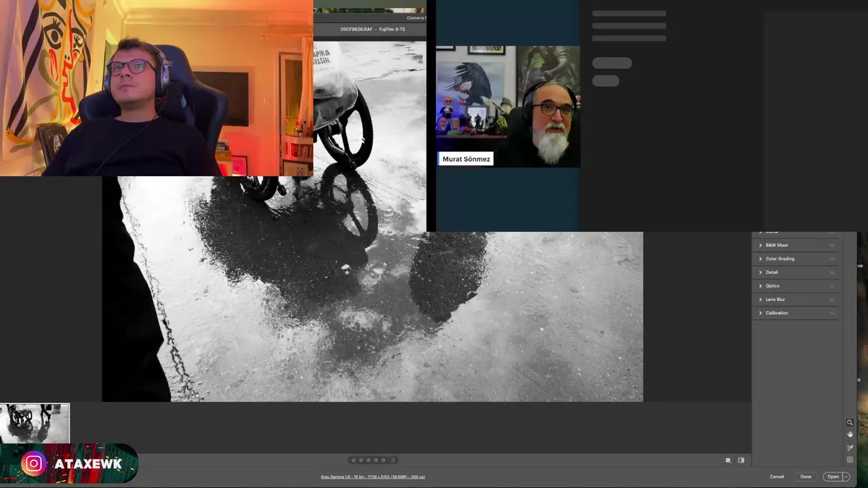Switch to single view mode icon
The width and height of the screenshot is (868, 488).
pos(728,460)
